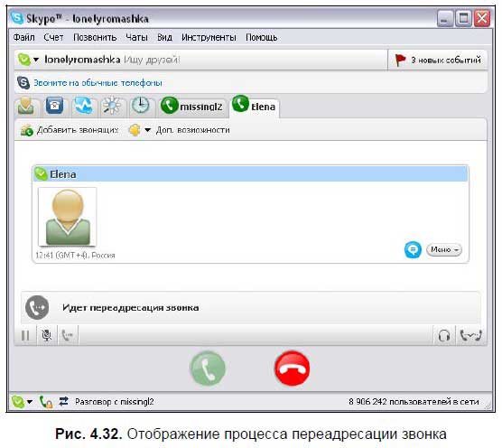502x448 pixels.
Task: Send chat message to Elena icon
Action: pyautogui.click(x=413, y=249)
